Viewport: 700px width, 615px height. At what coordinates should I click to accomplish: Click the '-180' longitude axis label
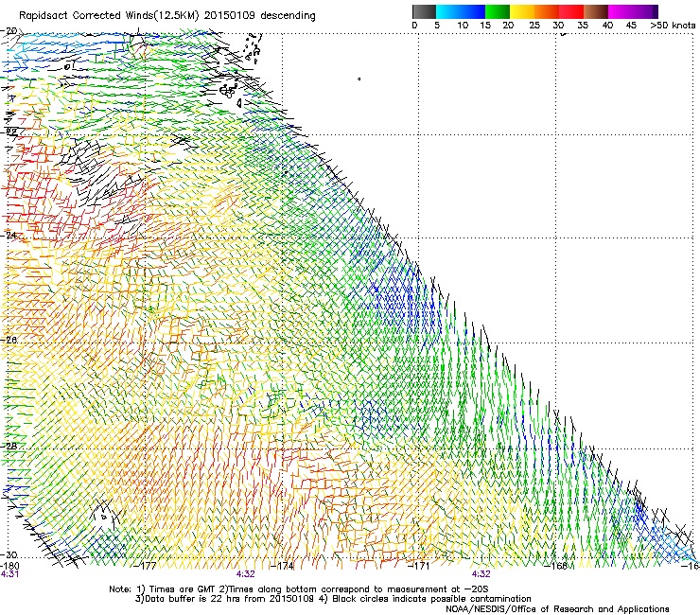tap(9, 566)
